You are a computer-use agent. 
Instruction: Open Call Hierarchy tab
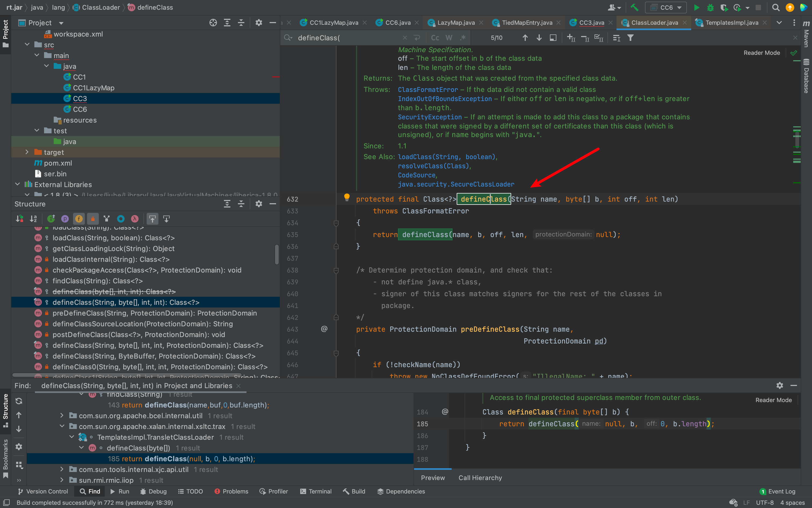tap(480, 477)
